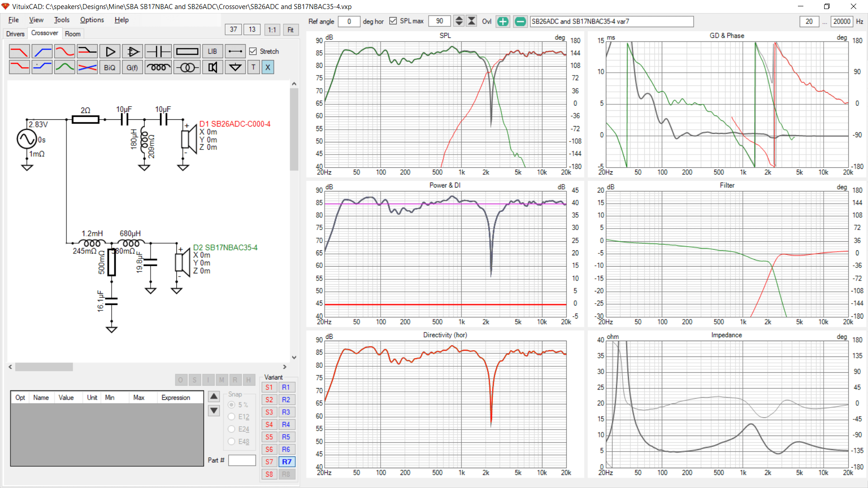
Task: Select the black-and-red shelving slope block tool
Action: [x=87, y=52]
